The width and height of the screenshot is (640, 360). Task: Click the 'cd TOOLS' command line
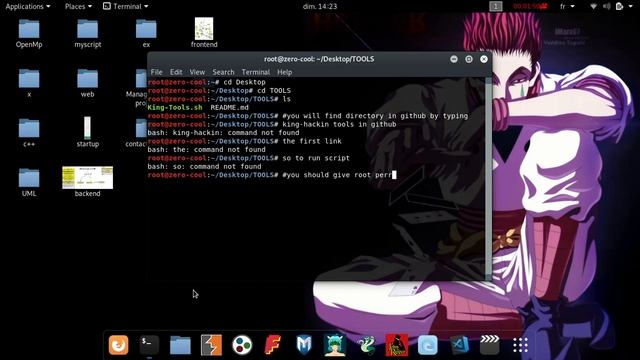tap(219, 91)
